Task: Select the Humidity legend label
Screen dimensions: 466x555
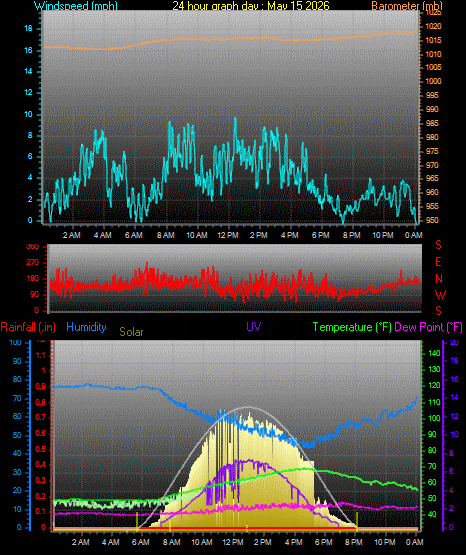Action: click(86, 326)
